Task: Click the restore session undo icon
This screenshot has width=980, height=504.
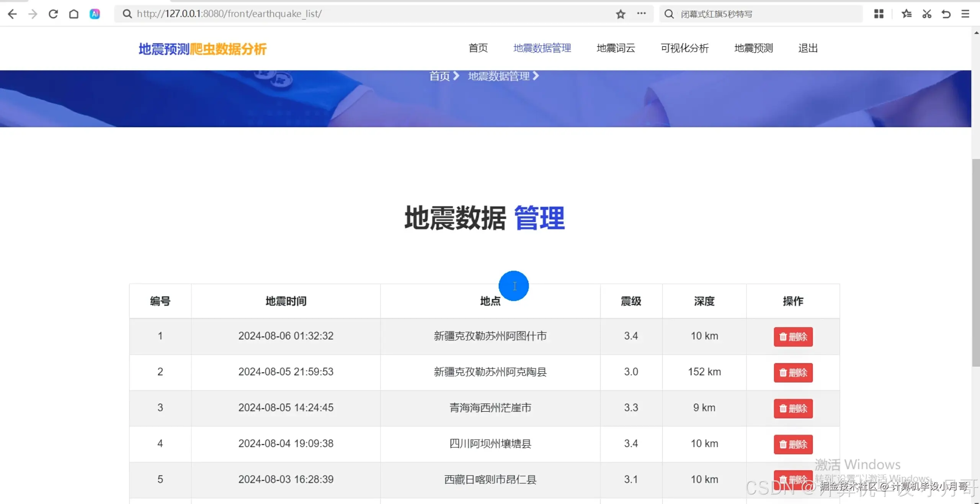Action: click(946, 14)
